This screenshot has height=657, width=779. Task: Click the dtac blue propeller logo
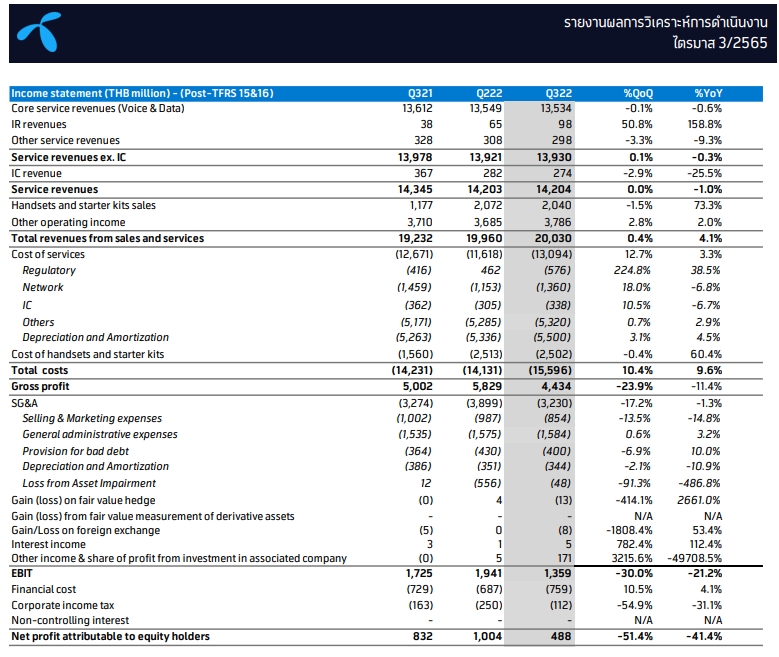(x=39, y=32)
